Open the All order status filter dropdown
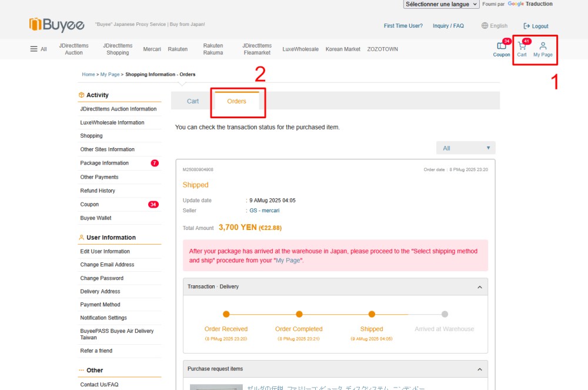This screenshot has width=588, height=390. [465, 148]
